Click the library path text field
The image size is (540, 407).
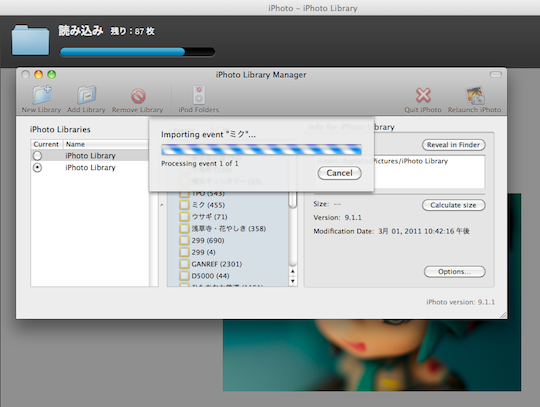[x=399, y=172]
